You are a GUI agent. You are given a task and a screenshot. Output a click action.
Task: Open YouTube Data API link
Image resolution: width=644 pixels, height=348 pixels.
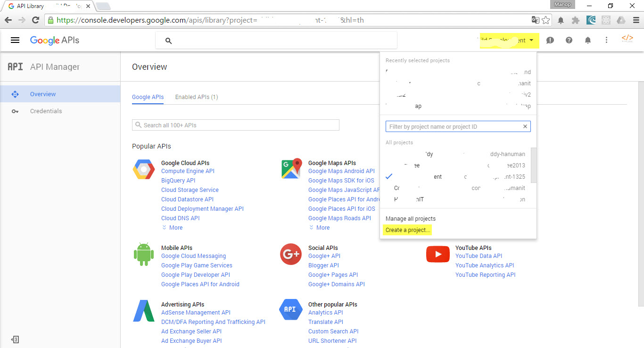[x=479, y=256]
